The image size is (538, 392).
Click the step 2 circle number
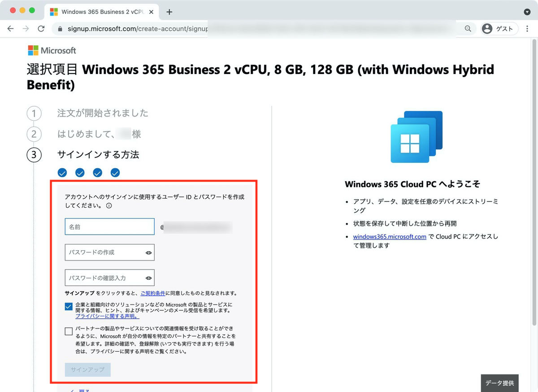(34, 134)
